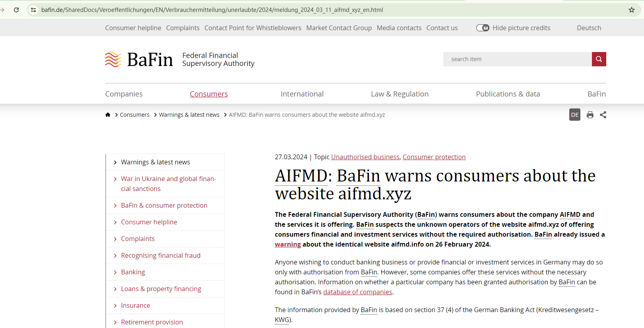Click the search item input field
Screen dimensions: 644x328
point(518,59)
